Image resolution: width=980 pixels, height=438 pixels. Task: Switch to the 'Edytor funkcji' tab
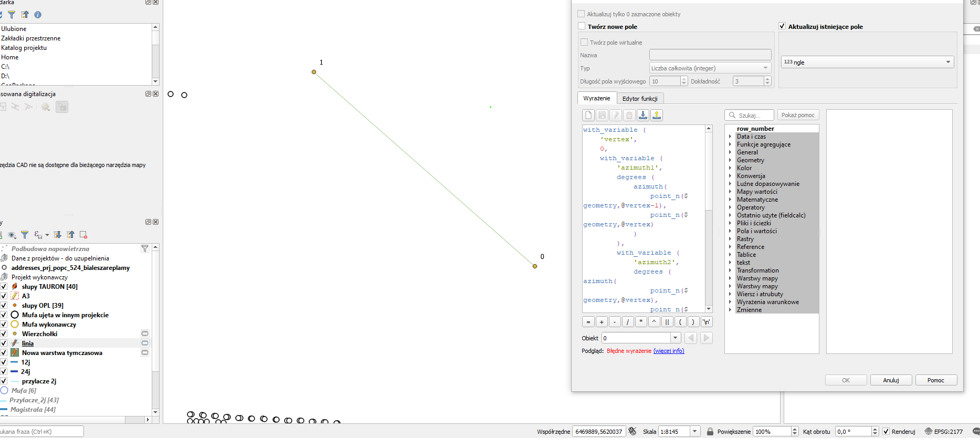click(640, 98)
